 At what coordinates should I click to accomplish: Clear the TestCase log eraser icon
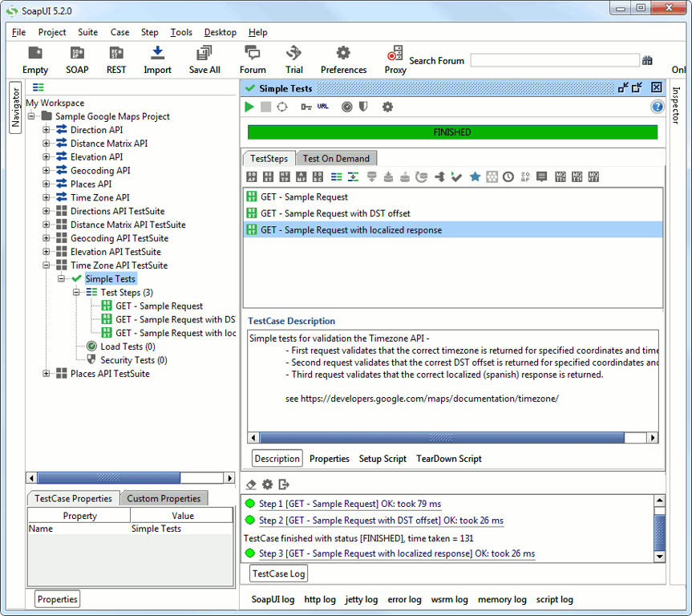click(251, 484)
